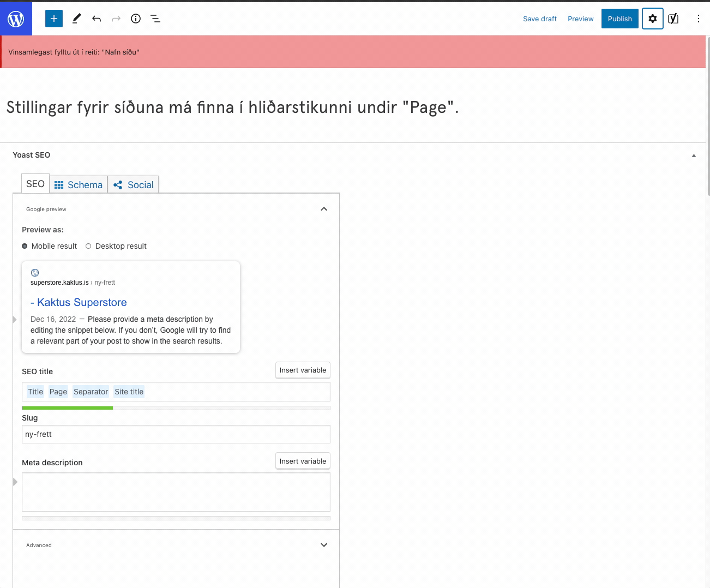Screen dimensions: 710x588
Task: Open the list view outline icon
Action: click(x=155, y=19)
